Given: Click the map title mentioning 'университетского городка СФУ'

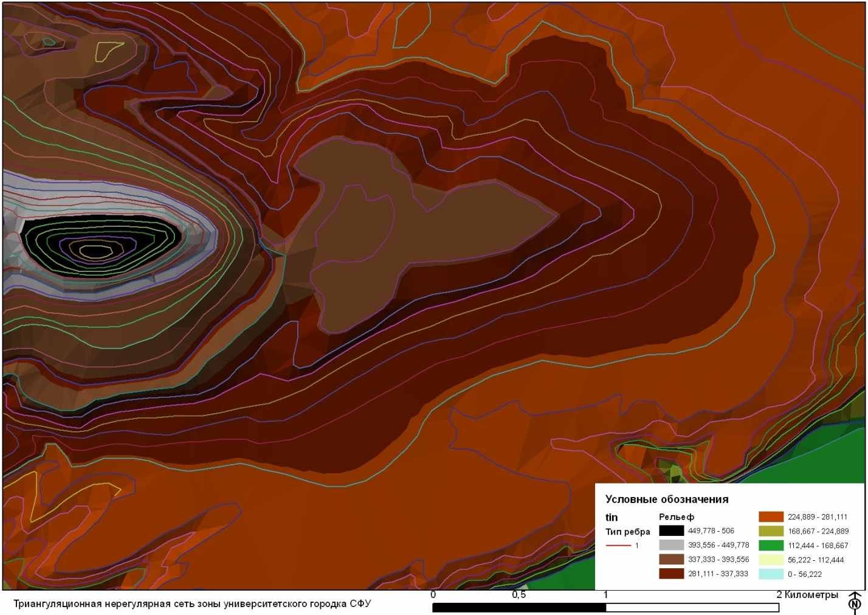Looking at the screenshot, I should 192,604.
